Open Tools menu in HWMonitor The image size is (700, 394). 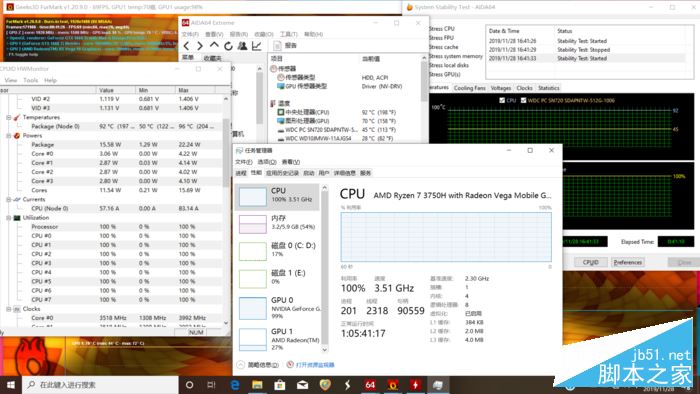click(x=30, y=80)
